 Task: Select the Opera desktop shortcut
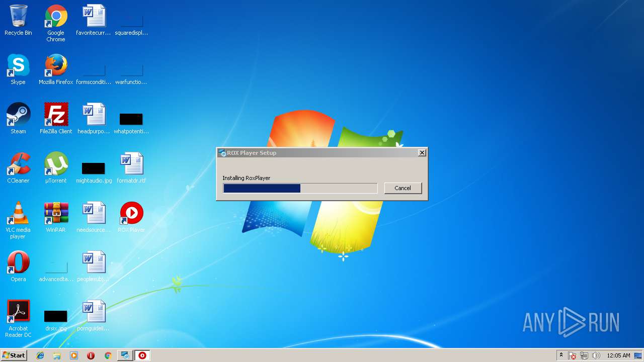tap(18, 266)
